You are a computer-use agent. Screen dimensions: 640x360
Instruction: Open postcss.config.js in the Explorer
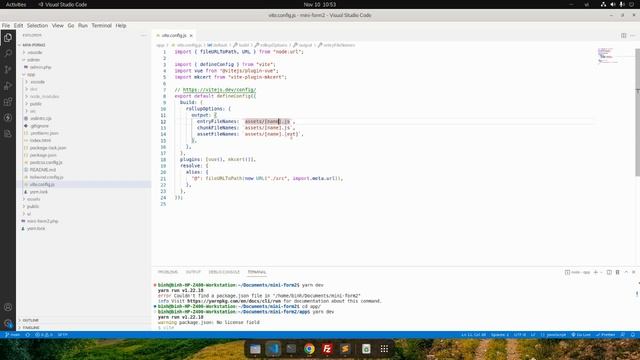(84, 162)
